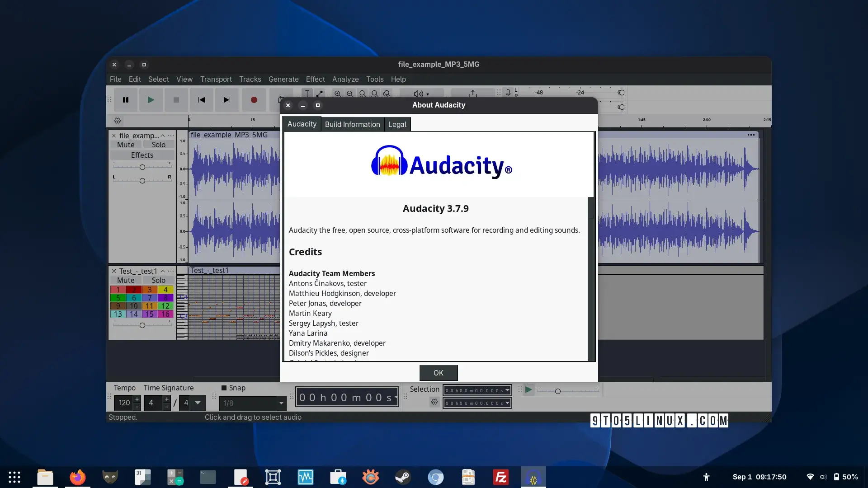The height and width of the screenshot is (488, 868).
Task: Toggle the Snap checkbox
Action: click(x=224, y=388)
